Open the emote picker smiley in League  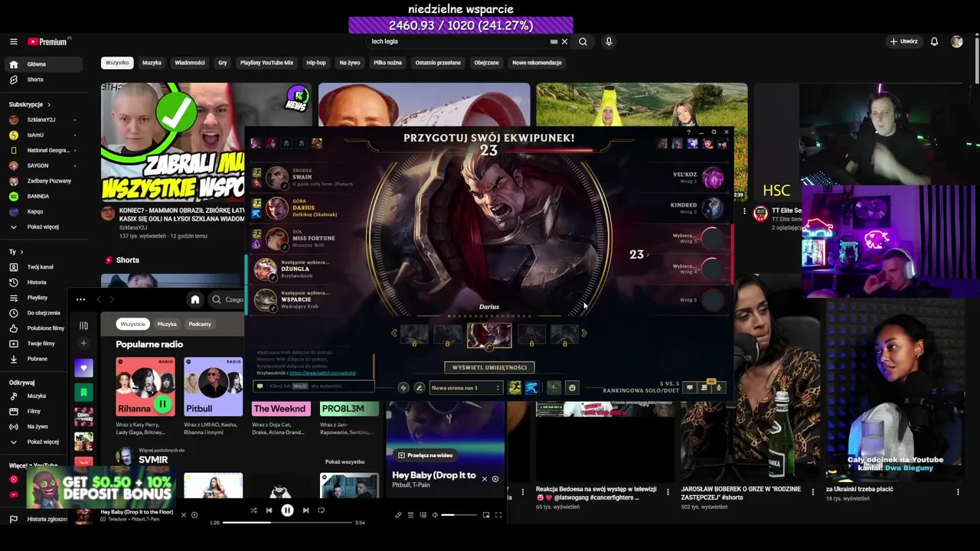point(571,388)
